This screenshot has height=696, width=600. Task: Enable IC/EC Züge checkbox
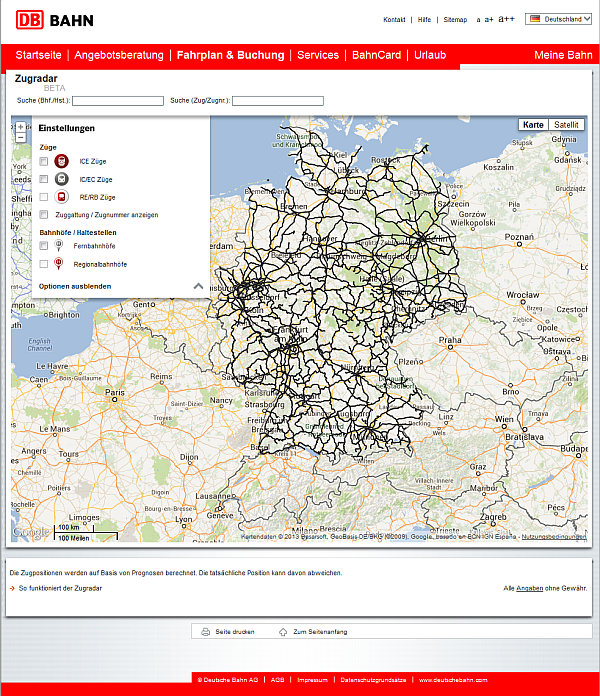(43, 179)
